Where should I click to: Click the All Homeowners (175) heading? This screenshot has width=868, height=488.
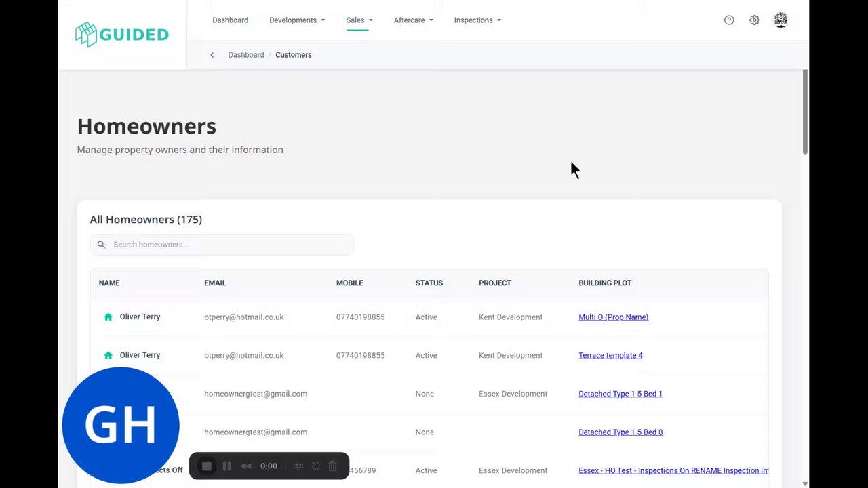pos(146,220)
